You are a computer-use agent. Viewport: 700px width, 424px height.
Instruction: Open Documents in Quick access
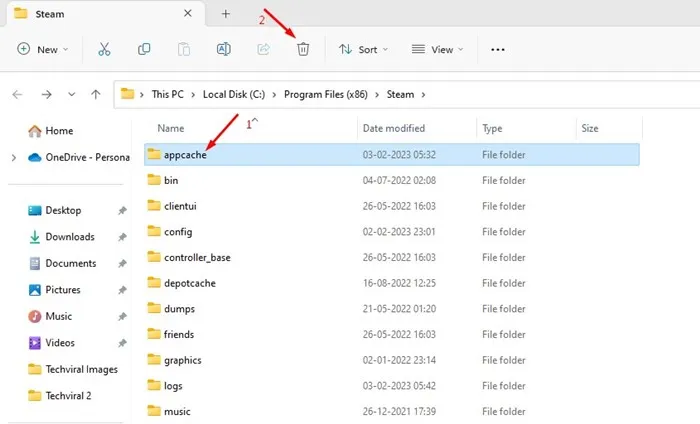point(62,263)
